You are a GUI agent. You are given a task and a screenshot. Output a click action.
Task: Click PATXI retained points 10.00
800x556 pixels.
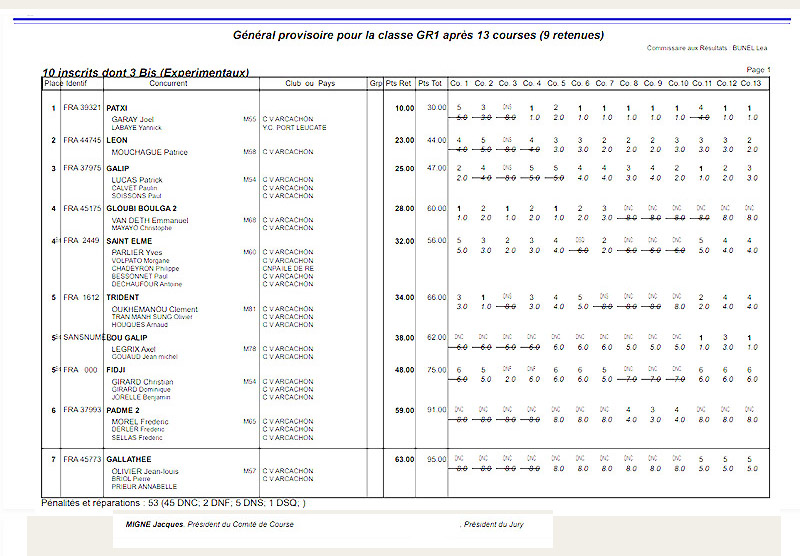click(405, 108)
